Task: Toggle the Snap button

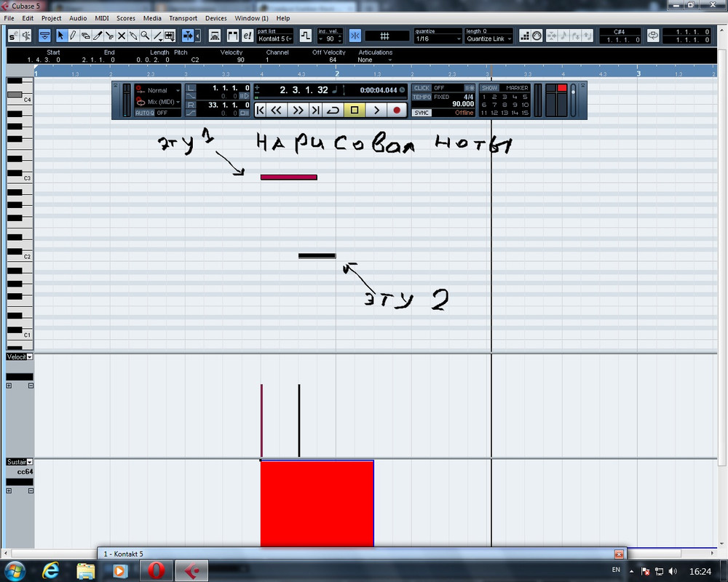Action: point(355,36)
